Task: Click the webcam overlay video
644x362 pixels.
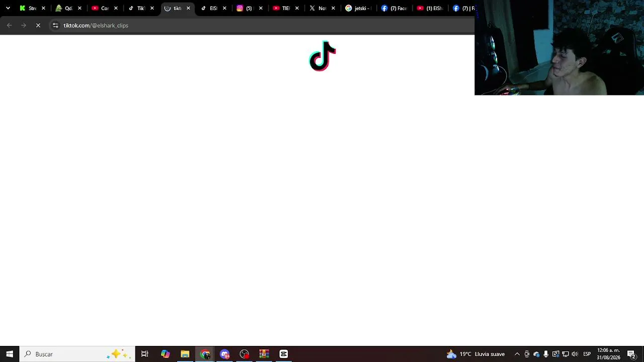Action: coord(559,48)
